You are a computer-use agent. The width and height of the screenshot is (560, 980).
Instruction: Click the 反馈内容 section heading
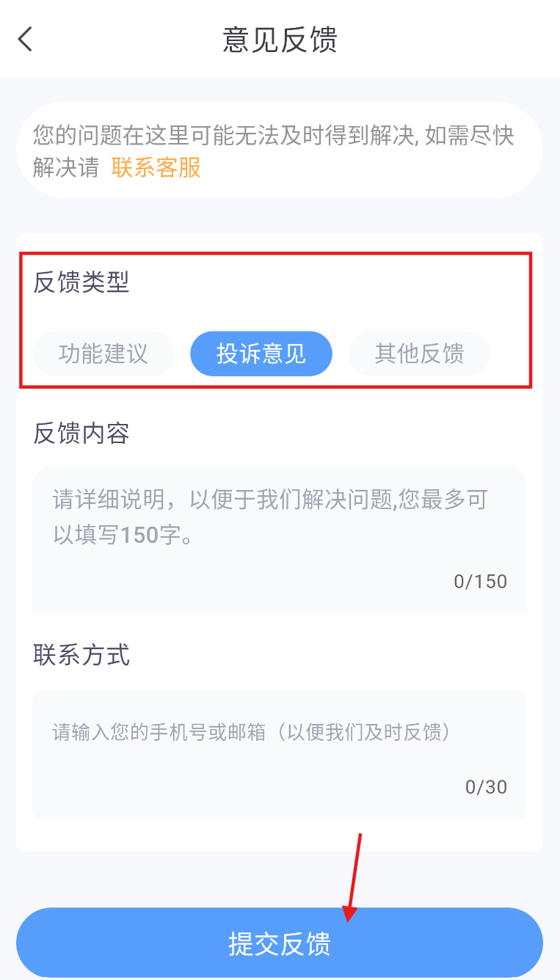pyautogui.click(x=81, y=434)
